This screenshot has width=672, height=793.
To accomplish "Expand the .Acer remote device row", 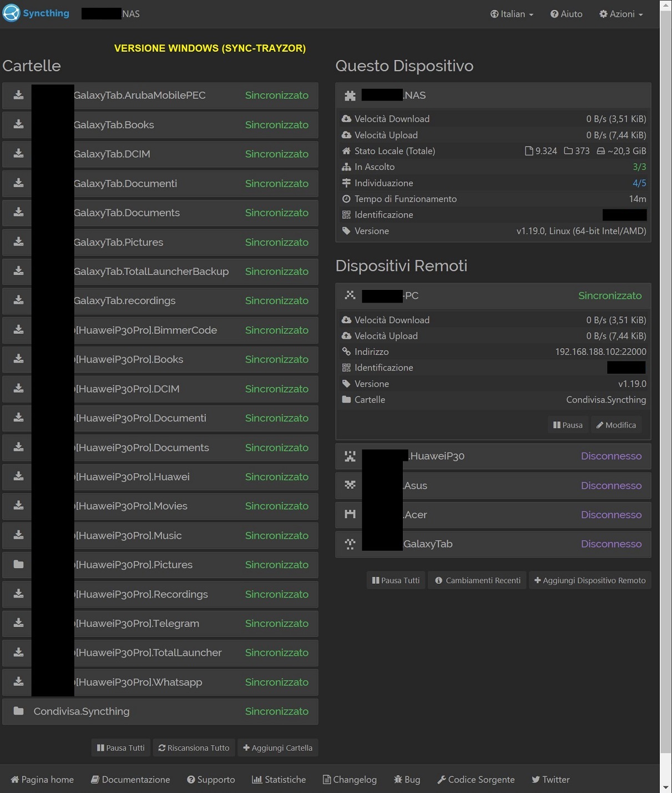I will coord(493,515).
